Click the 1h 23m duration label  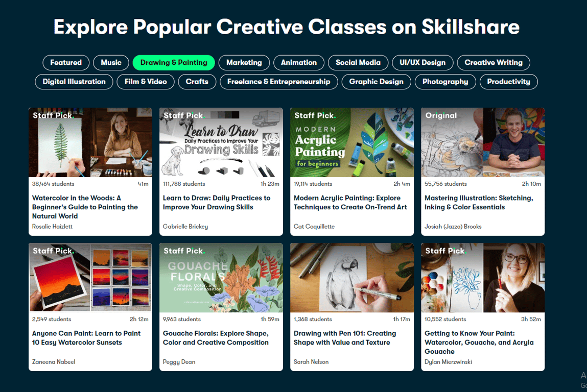pos(270,184)
